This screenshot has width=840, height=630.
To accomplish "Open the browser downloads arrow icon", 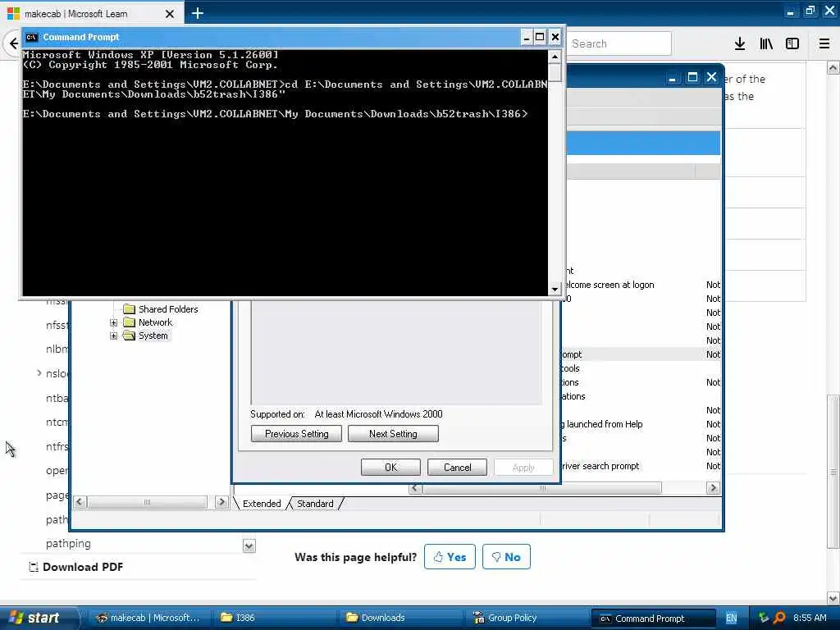I will click(x=740, y=44).
